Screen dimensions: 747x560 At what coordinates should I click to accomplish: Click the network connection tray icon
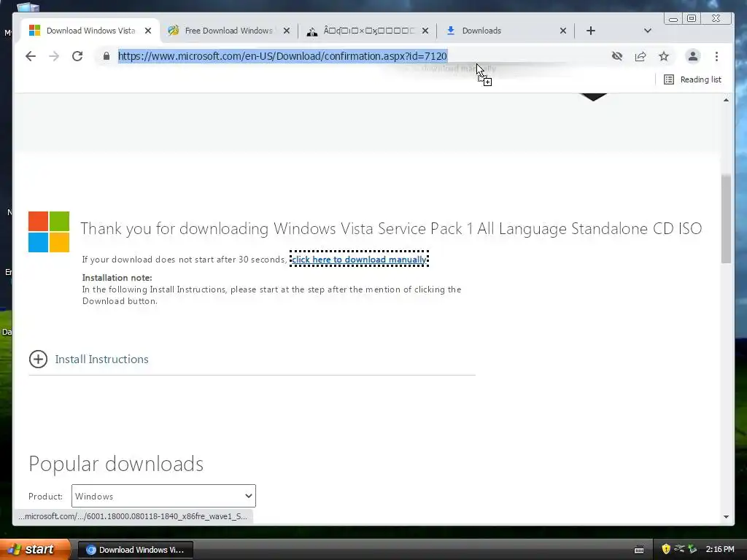point(679,549)
